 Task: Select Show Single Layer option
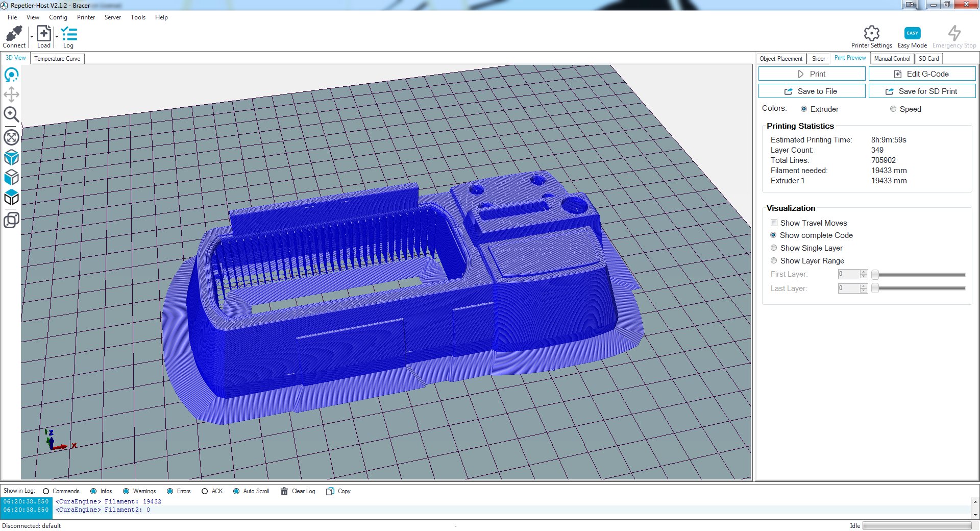tap(774, 248)
